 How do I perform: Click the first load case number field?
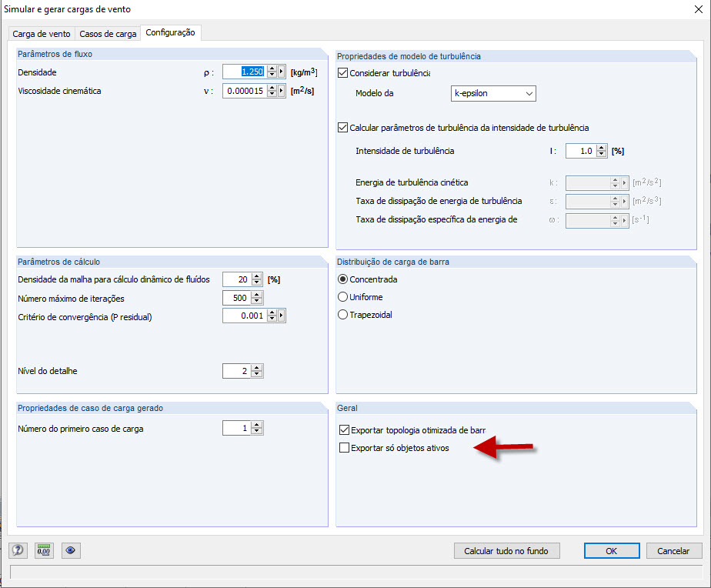[x=237, y=428]
